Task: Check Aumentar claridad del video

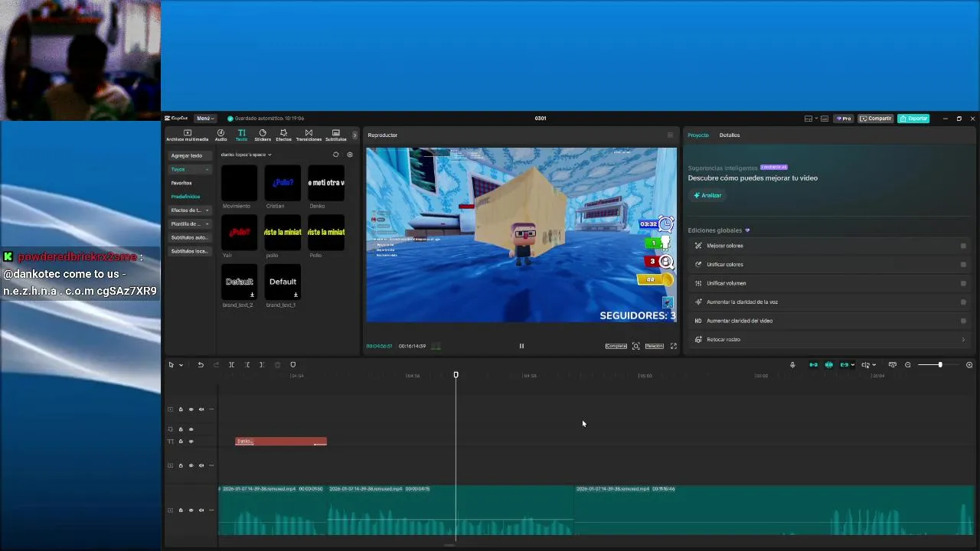Action: 963,321
